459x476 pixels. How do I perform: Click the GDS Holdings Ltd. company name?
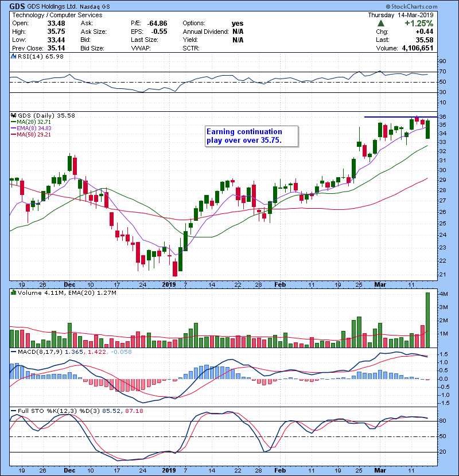pyautogui.click(x=52, y=6)
